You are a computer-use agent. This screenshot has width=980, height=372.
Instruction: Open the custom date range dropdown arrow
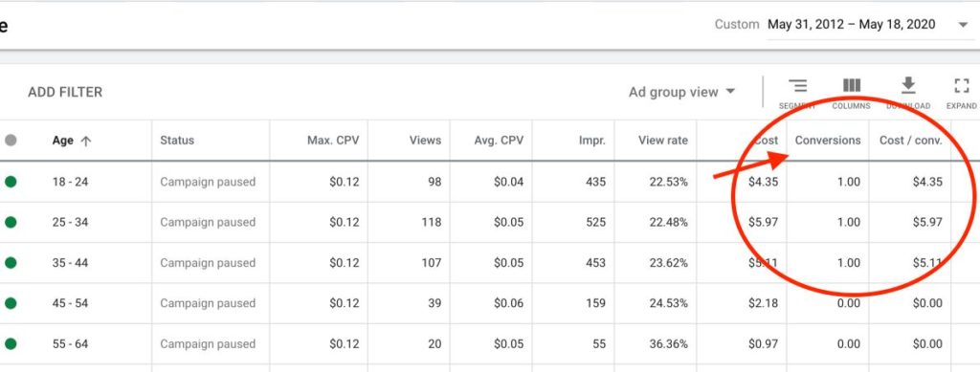tap(963, 25)
